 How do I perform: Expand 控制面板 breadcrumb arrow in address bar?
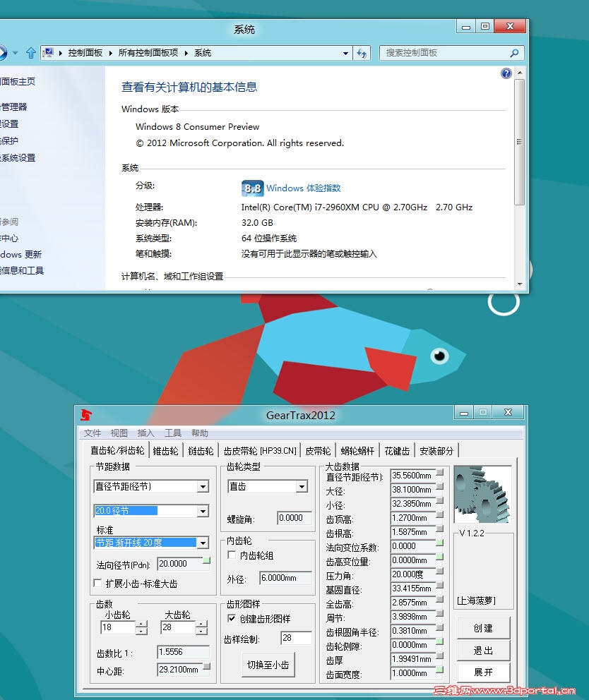click(x=110, y=53)
